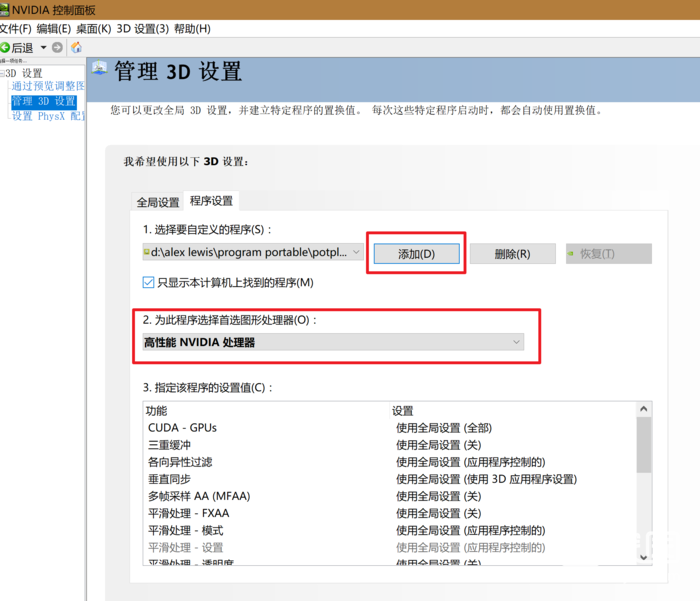Select 通过预览调整图像设置 in the tree
The height and width of the screenshot is (601, 700).
click(48, 86)
